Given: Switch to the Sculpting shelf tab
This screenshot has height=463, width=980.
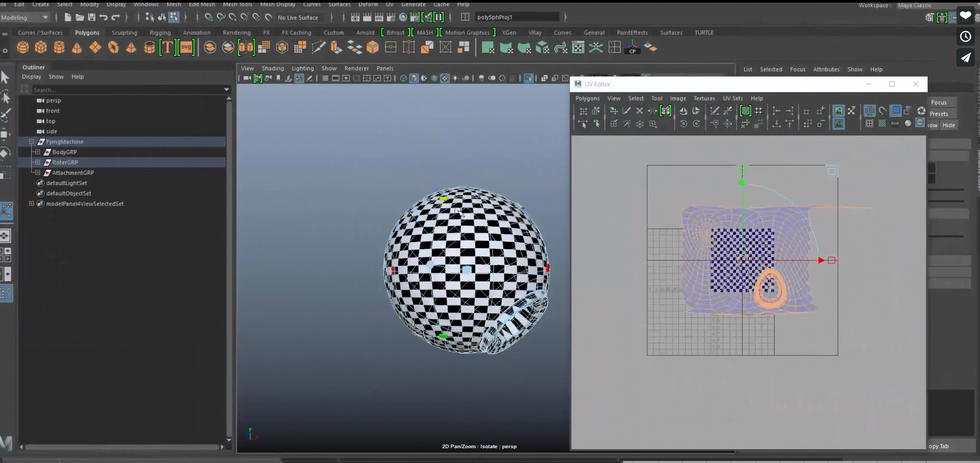Looking at the screenshot, I should (x=124, y=33).
